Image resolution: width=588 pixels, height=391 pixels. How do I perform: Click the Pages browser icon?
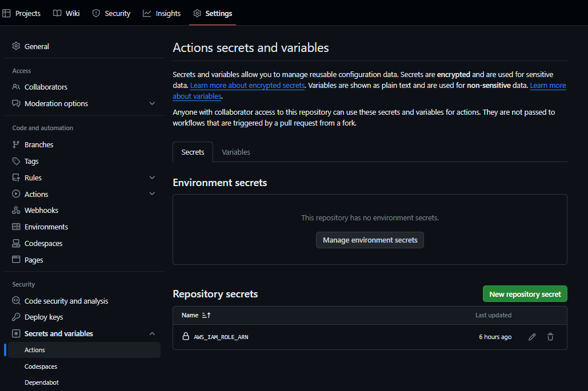tap(16, 259)
